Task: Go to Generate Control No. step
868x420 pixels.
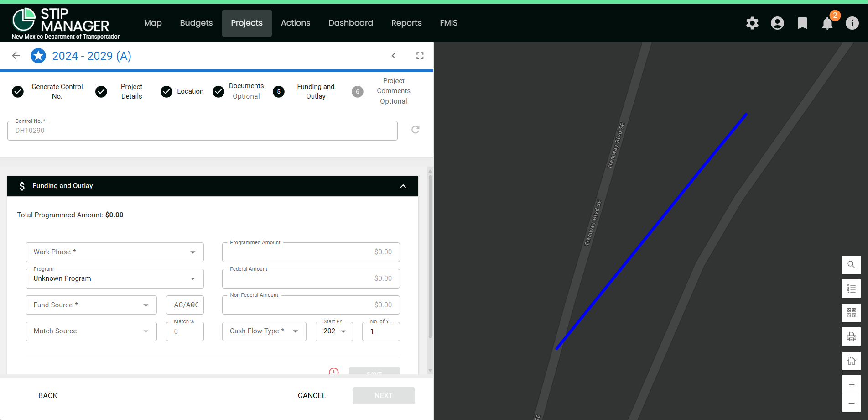Action: pyautogui.click(x=48, y=91)
